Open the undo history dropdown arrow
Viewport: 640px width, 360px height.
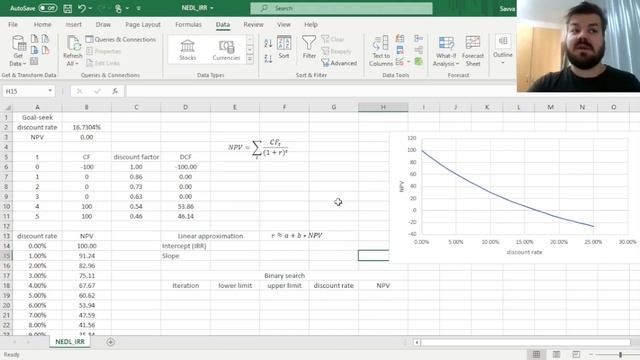(x=90, y=8)
